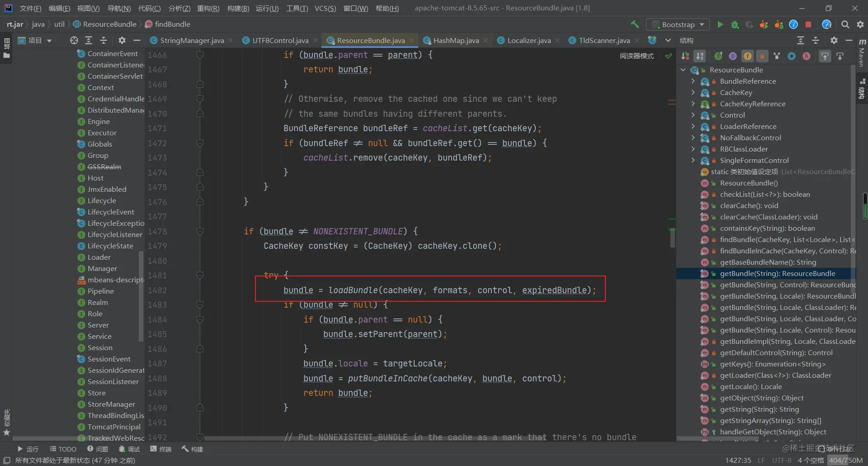Toggle show non-public members lock icon

[x=762, y=56]
